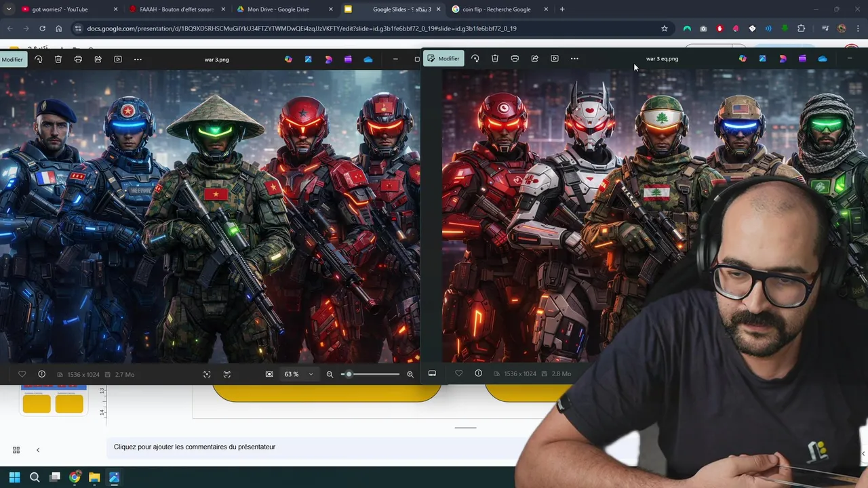Delete image in war 3.png window
868x488 pixels.
[x=58, y=60]
